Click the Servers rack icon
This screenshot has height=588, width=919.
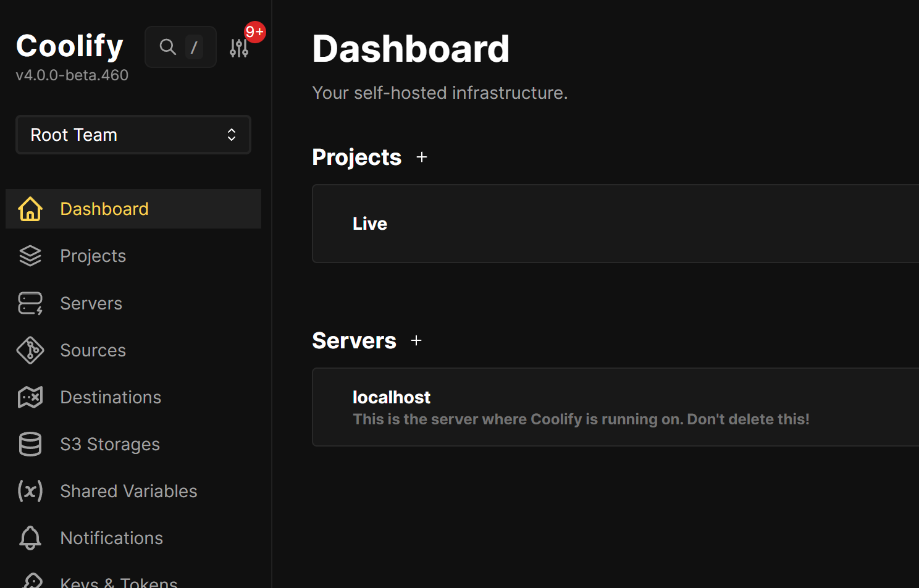[x=30, y=303]
